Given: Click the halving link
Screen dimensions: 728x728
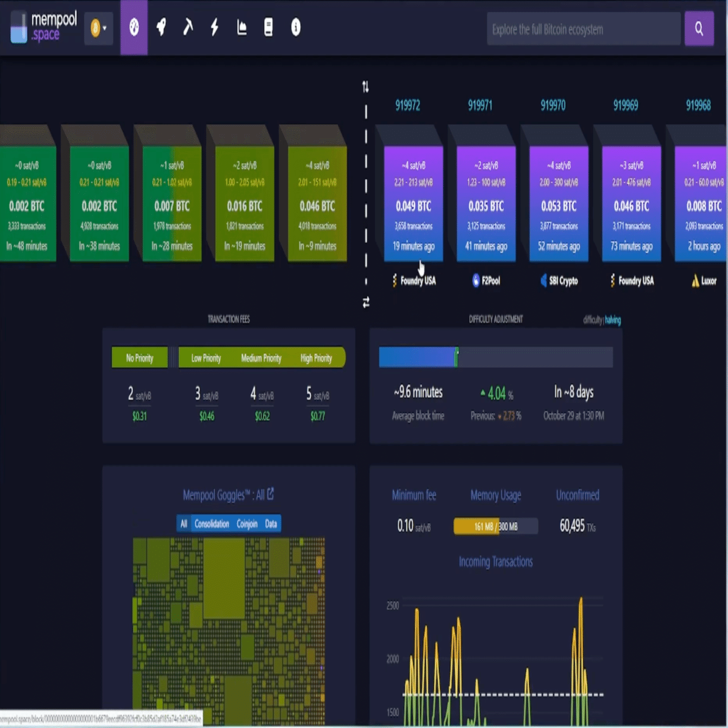Looking at the screenshot, I should (x=613, y=320).
